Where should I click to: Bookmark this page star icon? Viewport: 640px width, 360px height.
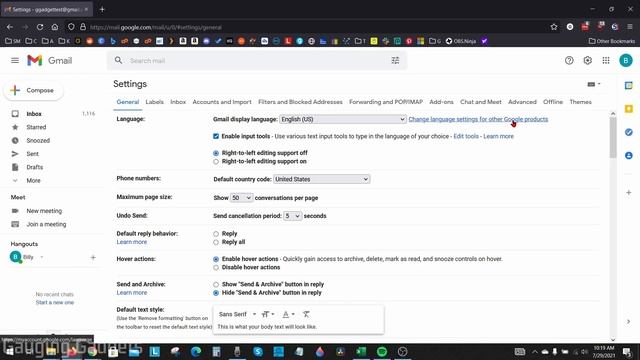(x=553, y=27)
